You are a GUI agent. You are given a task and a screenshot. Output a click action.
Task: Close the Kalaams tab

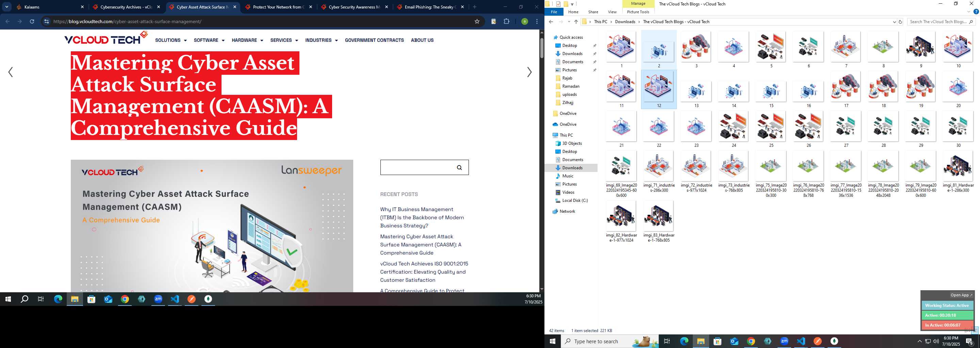(82, 7)
